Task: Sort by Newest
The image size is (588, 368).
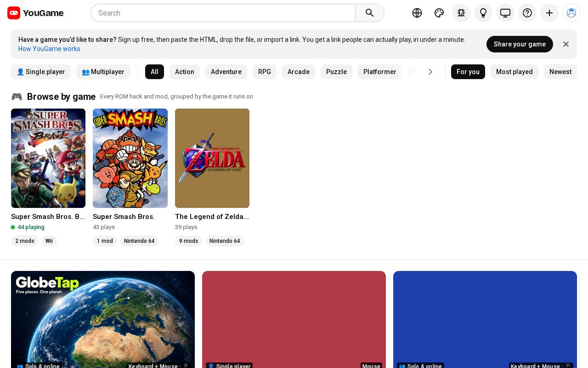Action: point(560,72)
